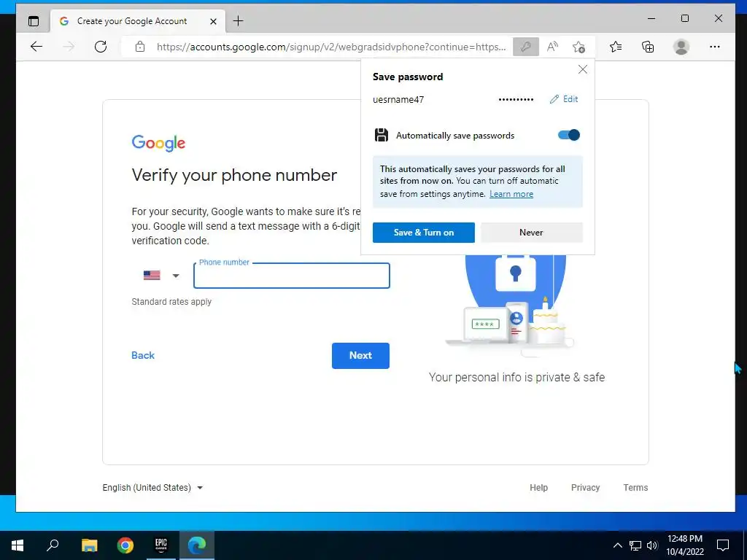The height and width of the screenshot is (560, 747).
Task: Focus the Phone number field
Action: pyautogui.click(x=292, y=276)
